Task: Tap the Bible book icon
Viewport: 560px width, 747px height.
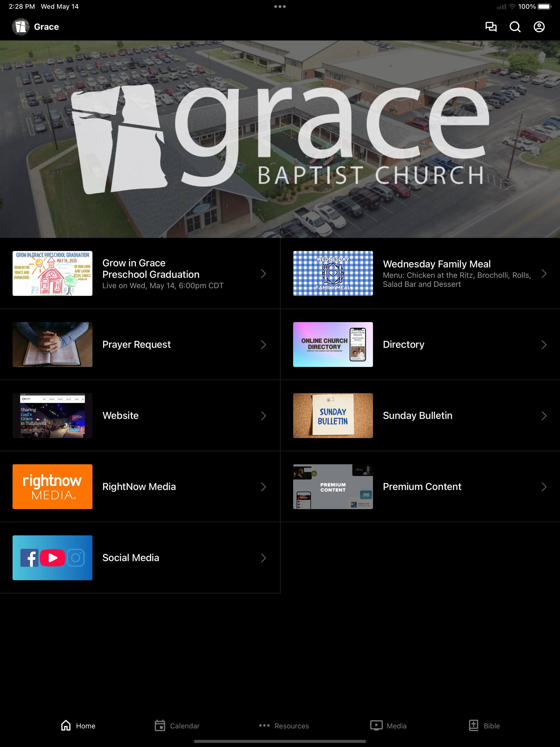Action: coord(474,725)
